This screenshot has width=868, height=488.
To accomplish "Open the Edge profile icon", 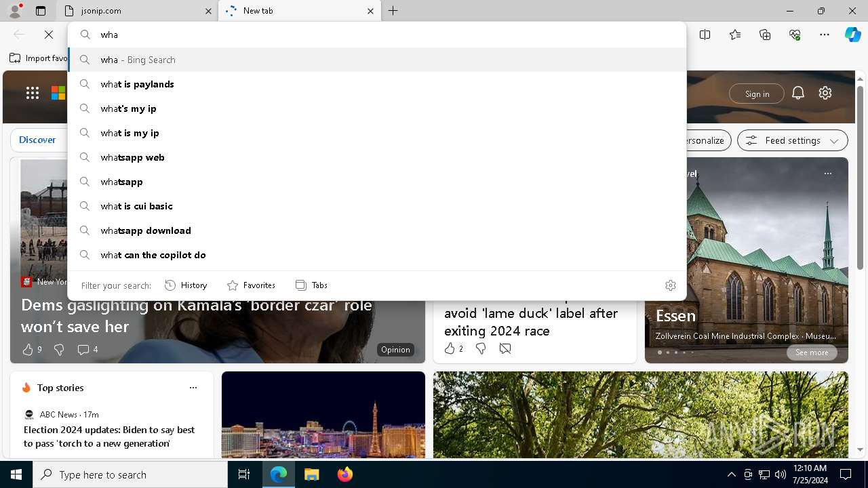I will pyautogui.click(x=15, y=11).
